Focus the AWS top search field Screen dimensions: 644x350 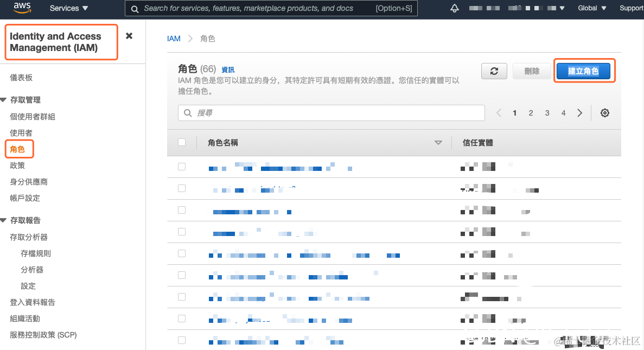click(271, 8)
